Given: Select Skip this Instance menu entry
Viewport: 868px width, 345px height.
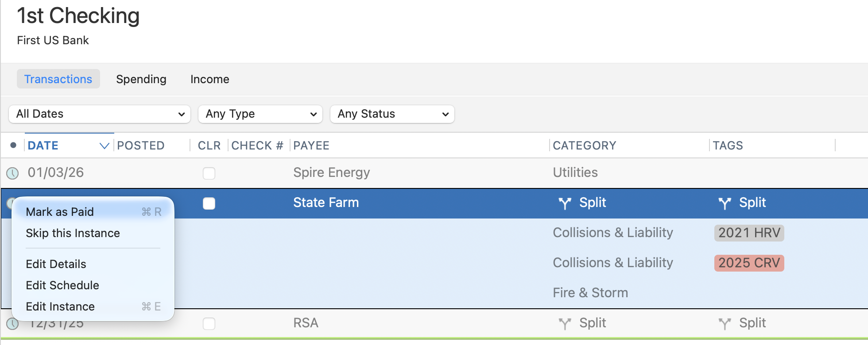Looking at the screenshot, I should (73, 233).
